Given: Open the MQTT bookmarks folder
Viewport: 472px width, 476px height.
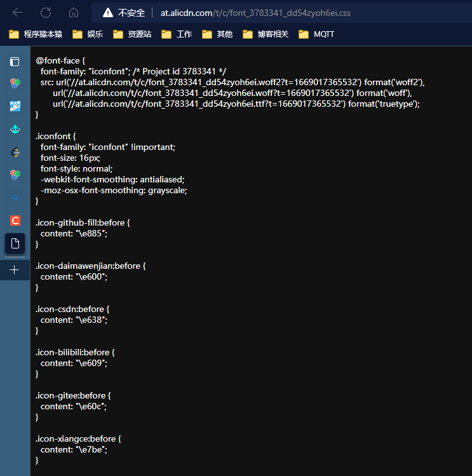Looking at the screenshot, I should 316,34.
